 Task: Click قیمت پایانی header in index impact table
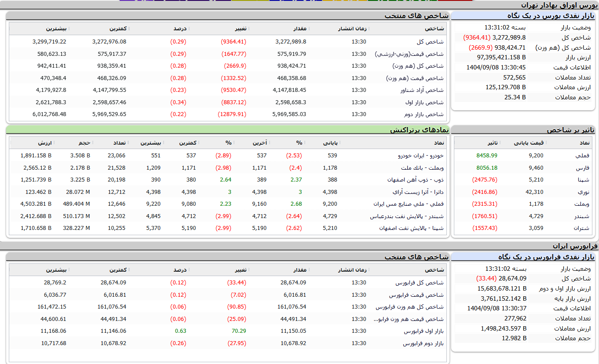coord(529,143)
